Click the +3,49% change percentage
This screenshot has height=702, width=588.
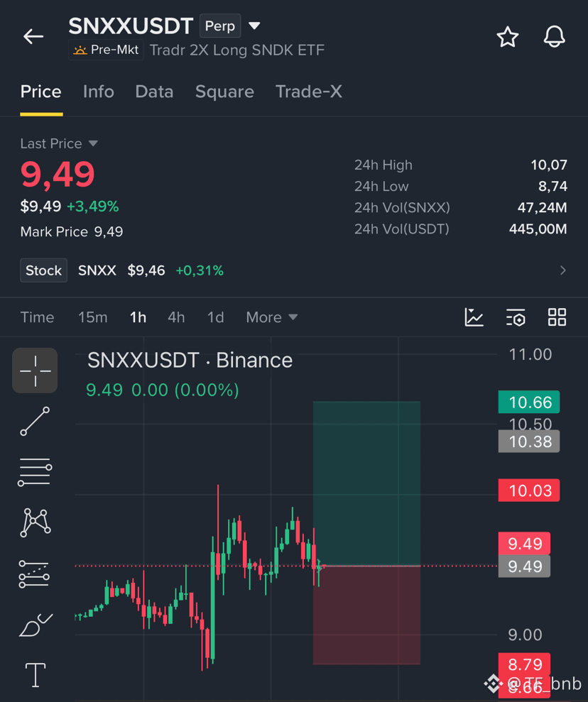[93, 207]
